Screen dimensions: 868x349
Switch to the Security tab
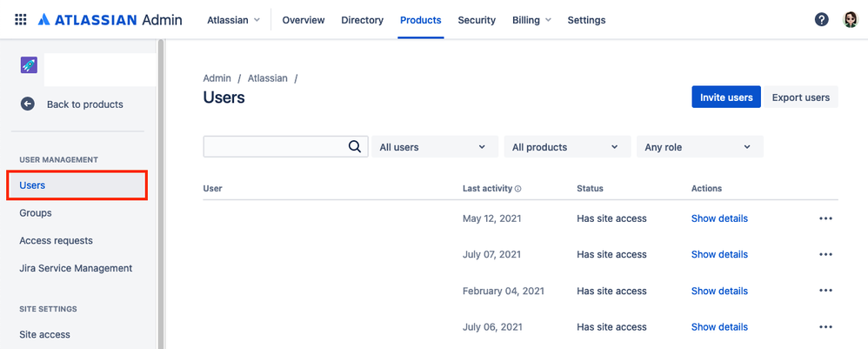click(x=477, y=20)
